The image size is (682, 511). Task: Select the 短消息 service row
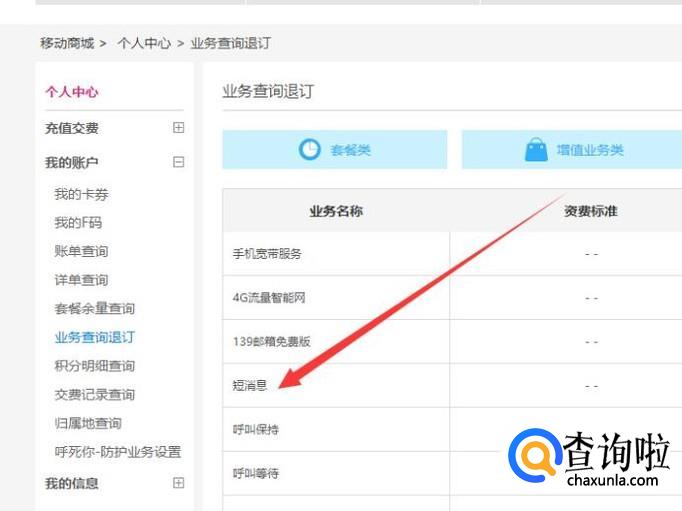click(x=452, y=386)
